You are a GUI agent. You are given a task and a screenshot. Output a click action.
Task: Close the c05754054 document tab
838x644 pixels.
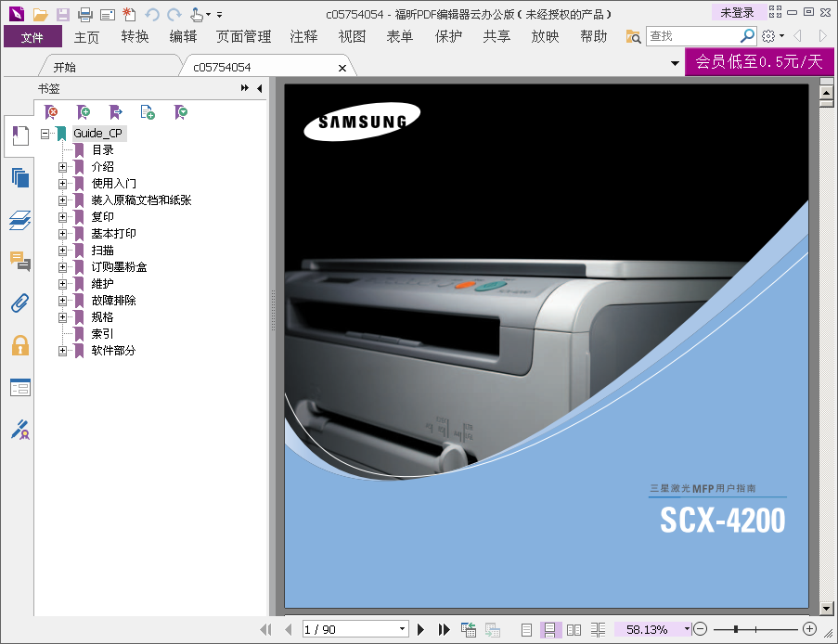click(342, 68)
